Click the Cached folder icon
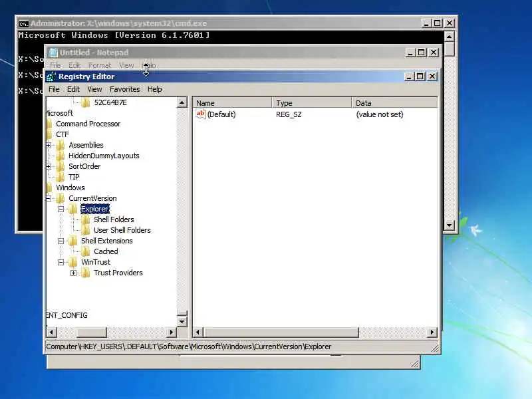The height and width of the screenshot is (399, 532). tap(86, 251)
